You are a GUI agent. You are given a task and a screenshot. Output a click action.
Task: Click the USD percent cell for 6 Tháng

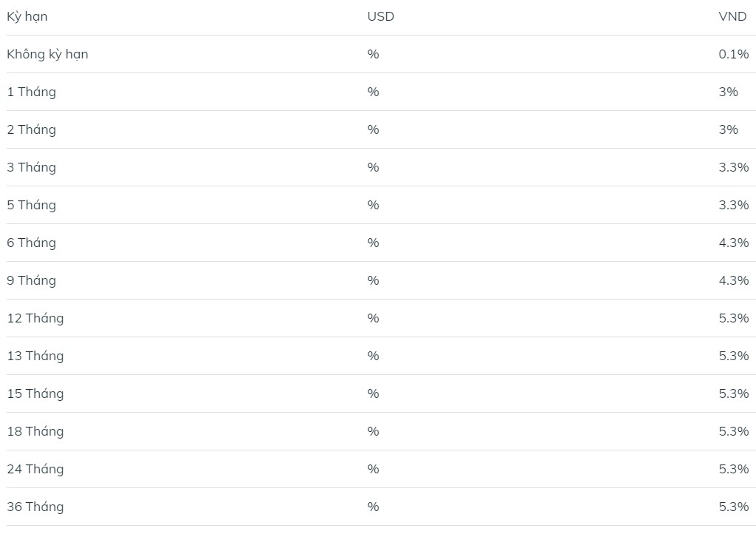coord(373,243)
